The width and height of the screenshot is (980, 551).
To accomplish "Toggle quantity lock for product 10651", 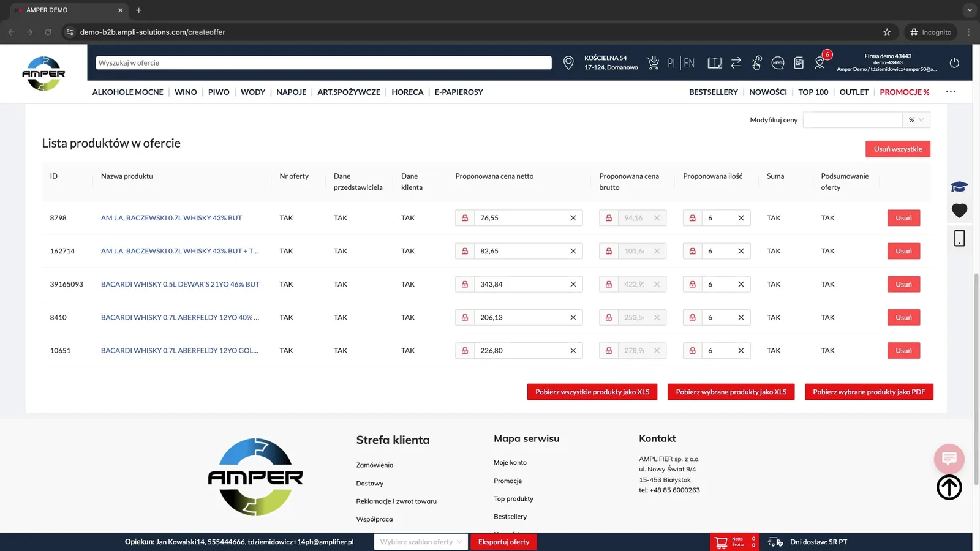I will tap(693, 350).
